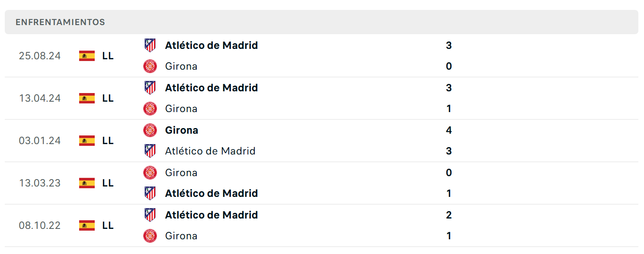Click Atlético de Madrid crest in 03.01.24 match

[x=150, y=151]
